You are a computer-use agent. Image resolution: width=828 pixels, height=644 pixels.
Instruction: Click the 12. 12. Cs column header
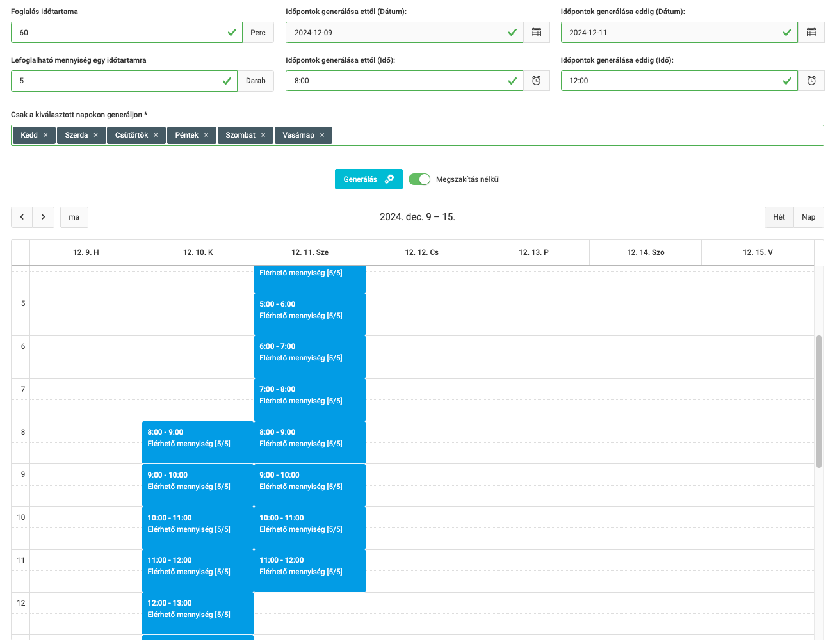(x=421, y=252)
